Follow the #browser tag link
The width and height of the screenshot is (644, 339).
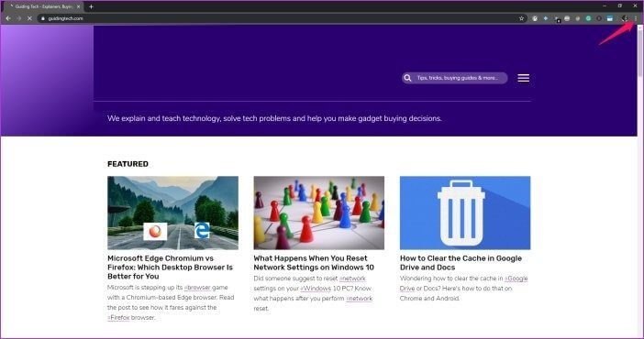pyautogui.click(x=197, y=288)
